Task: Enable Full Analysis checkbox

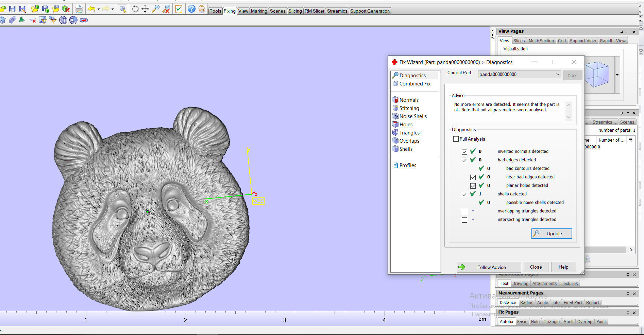Action: pos(456,139)
